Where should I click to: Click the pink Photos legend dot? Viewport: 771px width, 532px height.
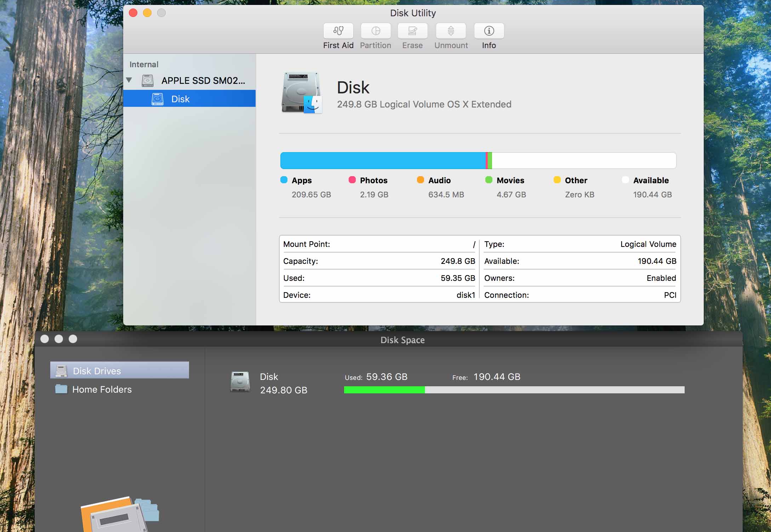(x=352, y=180)
